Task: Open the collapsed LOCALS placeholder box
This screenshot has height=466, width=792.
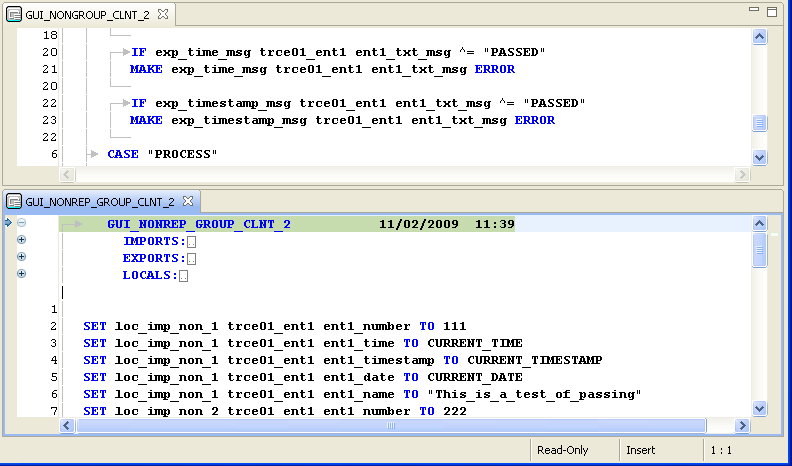Action: coord(183,276)
